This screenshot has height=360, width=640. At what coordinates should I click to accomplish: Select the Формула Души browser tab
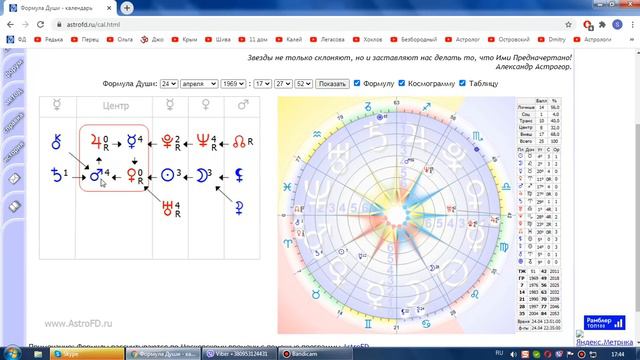coord(60,8)
